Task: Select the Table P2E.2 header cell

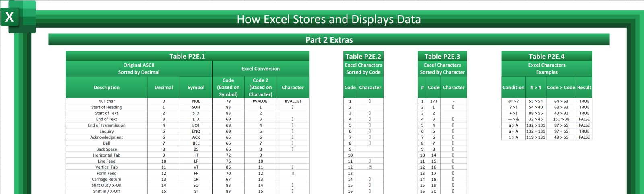Action: [x=363, y=56]
